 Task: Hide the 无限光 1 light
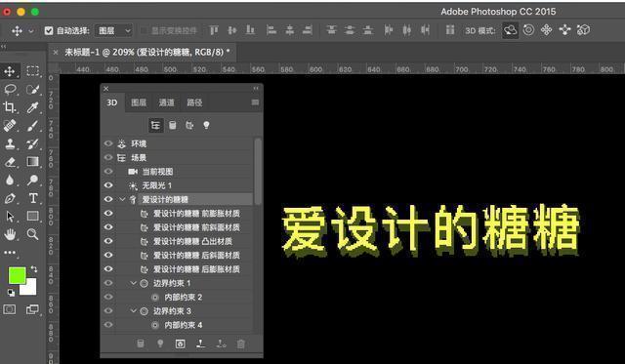[x=108, y=185]
